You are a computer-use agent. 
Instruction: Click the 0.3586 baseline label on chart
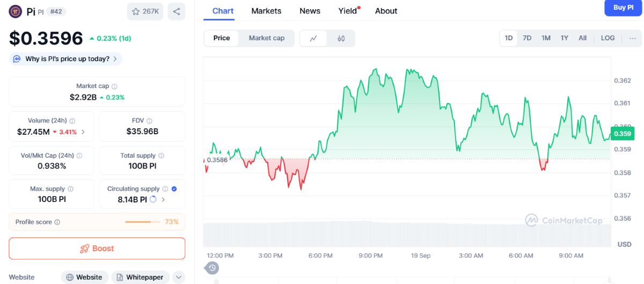[x=217, y=159]
